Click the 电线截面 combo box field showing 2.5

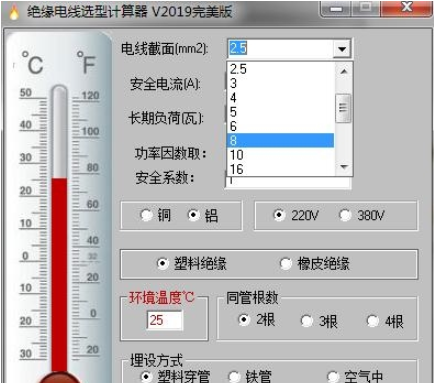tap(280, 49)
